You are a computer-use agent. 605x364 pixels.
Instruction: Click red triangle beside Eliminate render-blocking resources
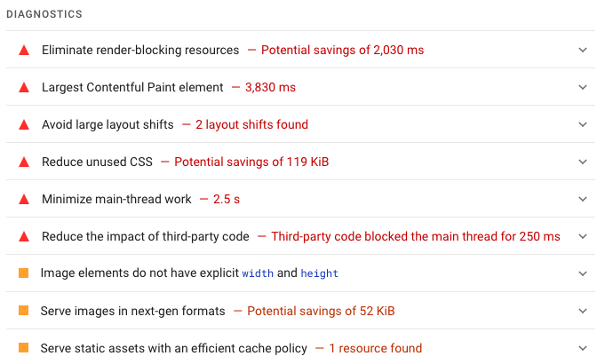pos(24,50)
